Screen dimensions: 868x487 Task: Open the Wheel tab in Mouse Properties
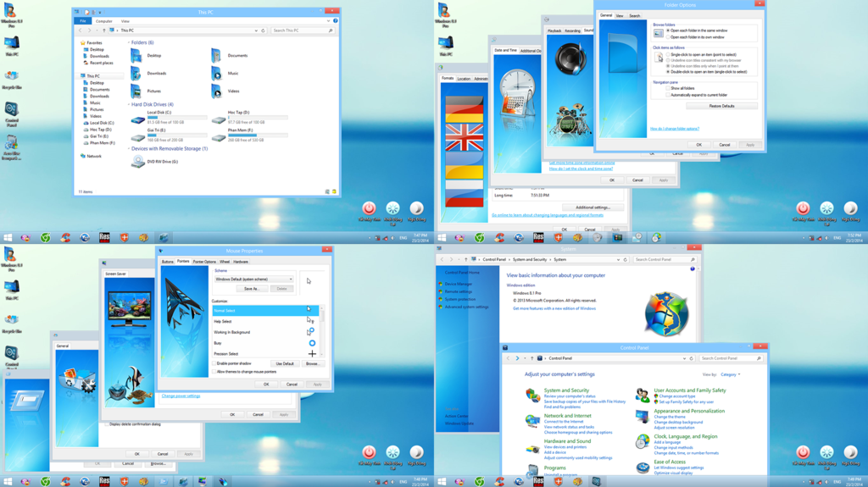(224, 262)
